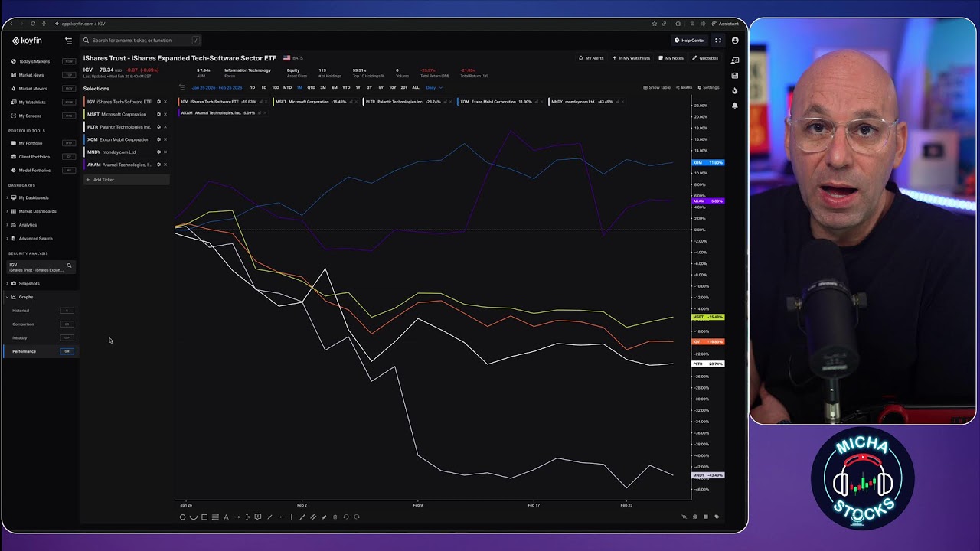Click the redo arrow in drawing toolbar
This screenshot has width=980, height=551.
[x=357, y=517]
